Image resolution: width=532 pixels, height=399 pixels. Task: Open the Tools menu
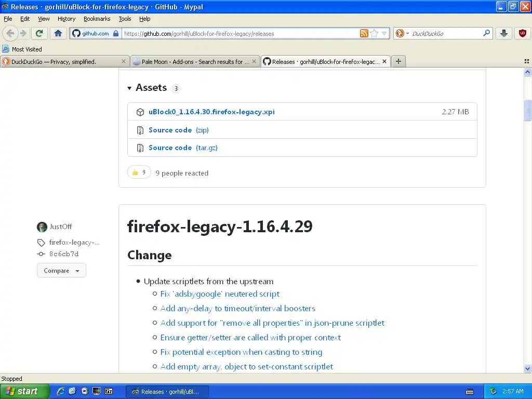click(x=125, y=19)
